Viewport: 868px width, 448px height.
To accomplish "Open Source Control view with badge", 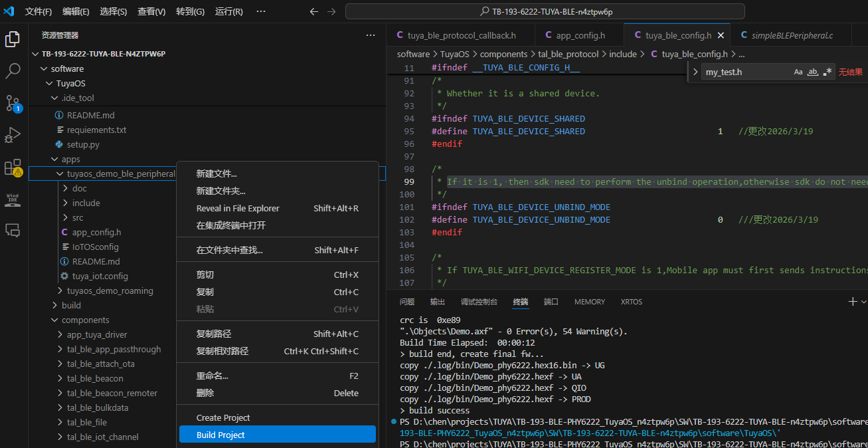I will tap(13, 103).
